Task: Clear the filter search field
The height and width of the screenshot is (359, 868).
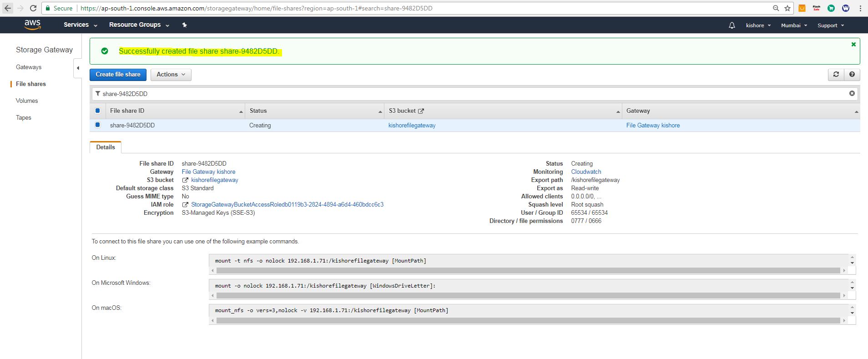Action: click(x=852, y=93)
